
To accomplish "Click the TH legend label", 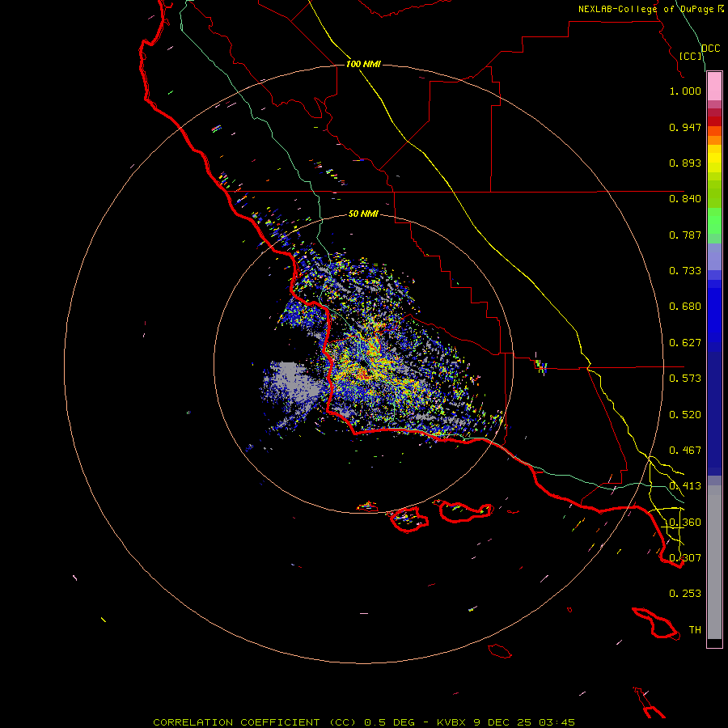I will point(695,630).
